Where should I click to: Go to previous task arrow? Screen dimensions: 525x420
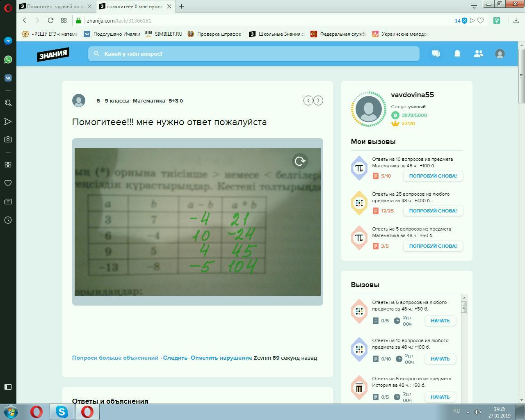pyautogui.click(x=308, y=100)
